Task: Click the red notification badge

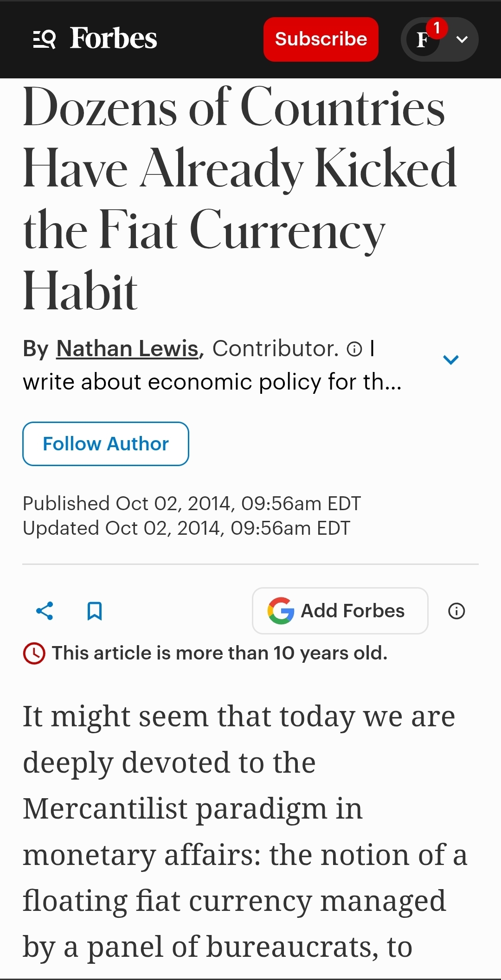Action: (x=437, y=28)
